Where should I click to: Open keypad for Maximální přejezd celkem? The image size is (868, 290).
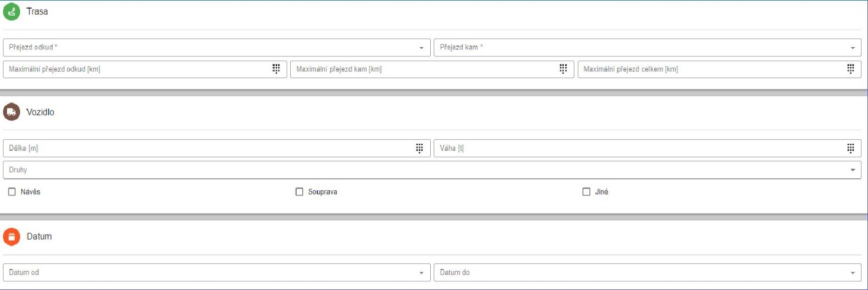tap(851, 69)
